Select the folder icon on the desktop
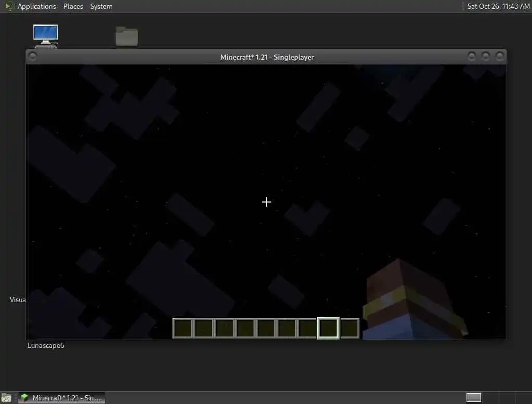The height and width of the screenshot is (404, 532). [x=127, y=36]
